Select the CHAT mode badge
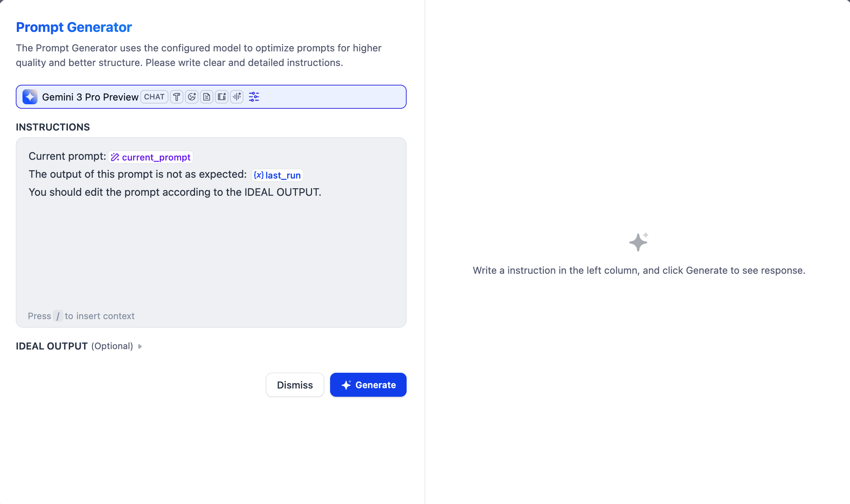 [x=154, y=97]
